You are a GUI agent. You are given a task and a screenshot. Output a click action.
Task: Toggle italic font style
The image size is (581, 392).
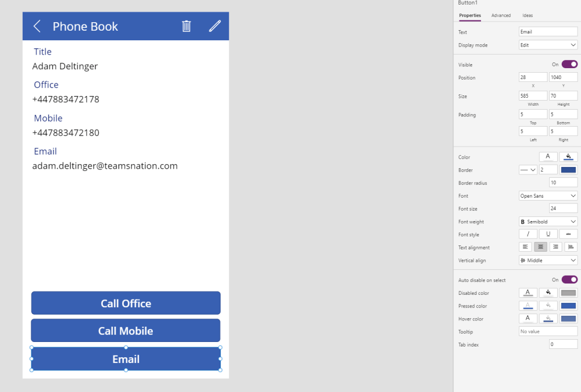pyautogui.click(x=528, y=234)
